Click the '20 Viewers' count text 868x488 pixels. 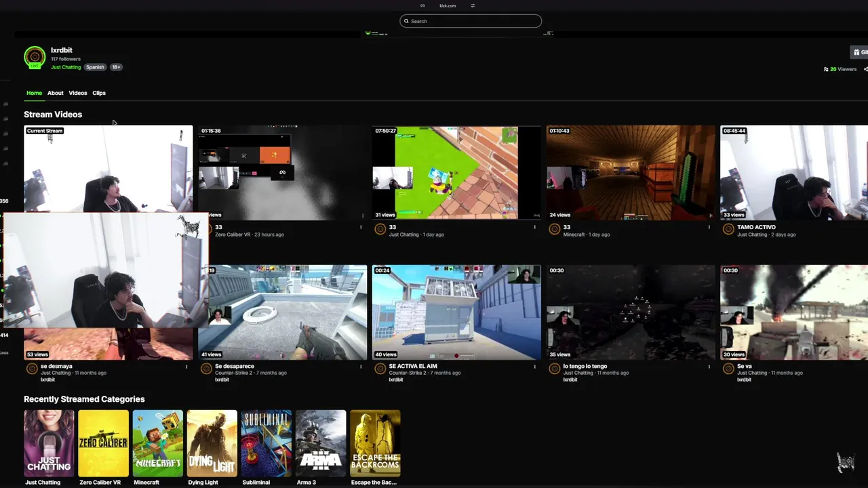click(844, 69)
